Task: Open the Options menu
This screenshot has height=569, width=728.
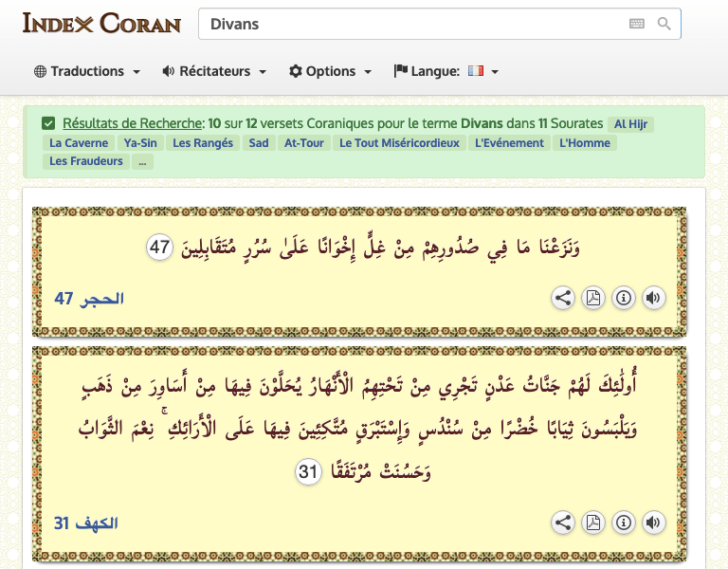Action: (330, 71)
